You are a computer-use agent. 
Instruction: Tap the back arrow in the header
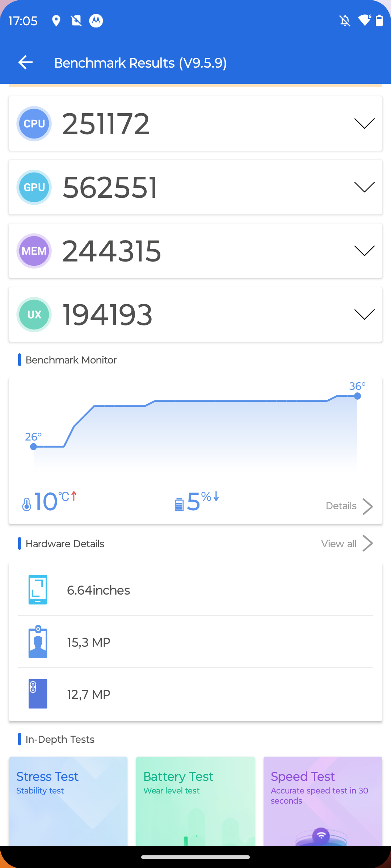(x=25, y=63)
